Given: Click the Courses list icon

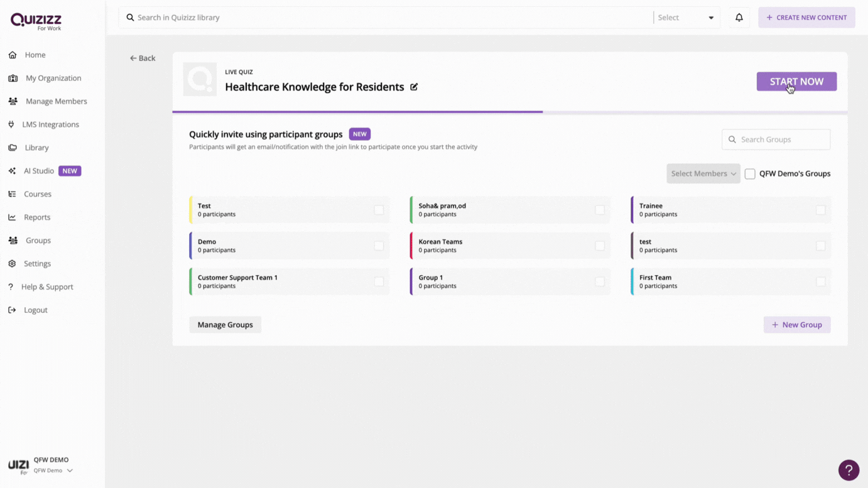Looking at the screenshot, I should (12, 194).
